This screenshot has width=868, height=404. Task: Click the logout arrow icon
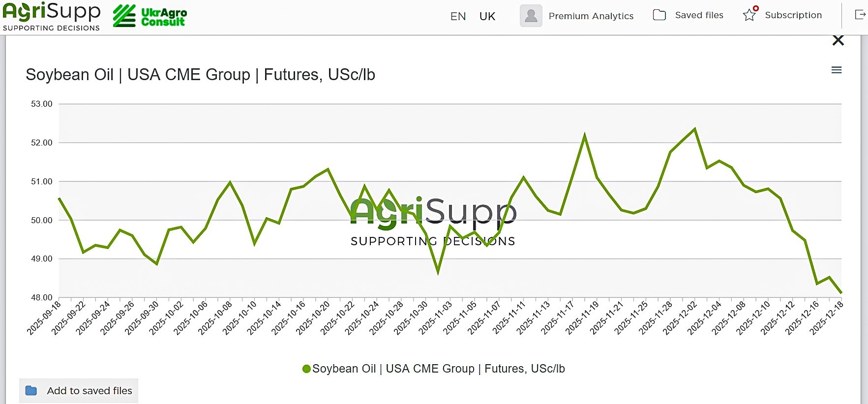click(860, 15)
